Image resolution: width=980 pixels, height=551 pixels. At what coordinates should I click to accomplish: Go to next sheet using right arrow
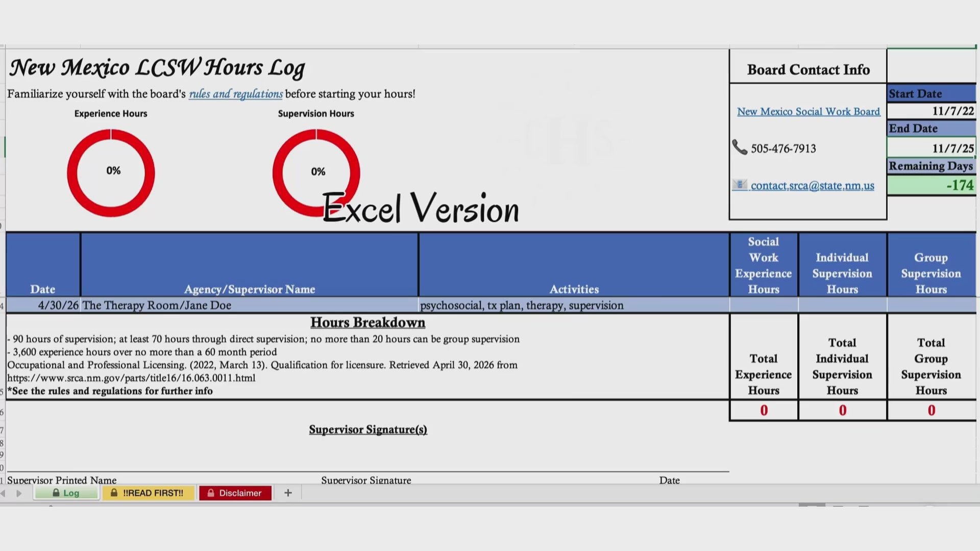click(19, 493)
